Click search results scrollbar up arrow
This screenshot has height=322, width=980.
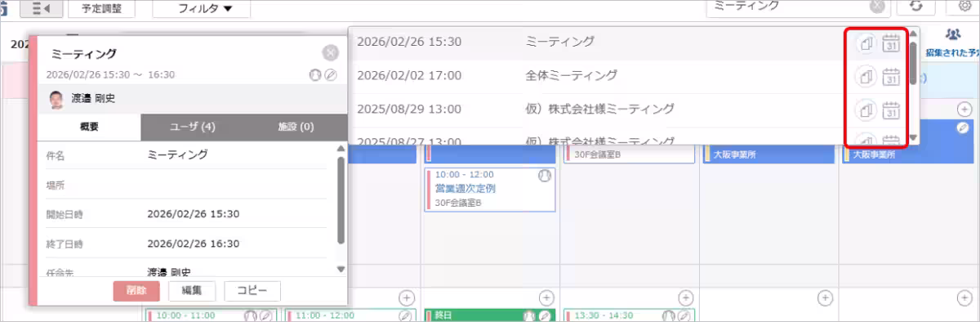[913, 34]
